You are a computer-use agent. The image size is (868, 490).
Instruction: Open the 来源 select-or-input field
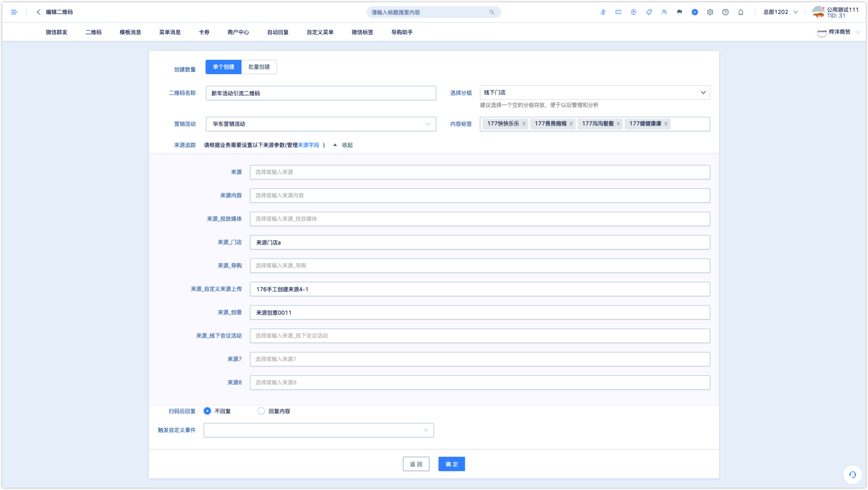(x=479, y=172)
